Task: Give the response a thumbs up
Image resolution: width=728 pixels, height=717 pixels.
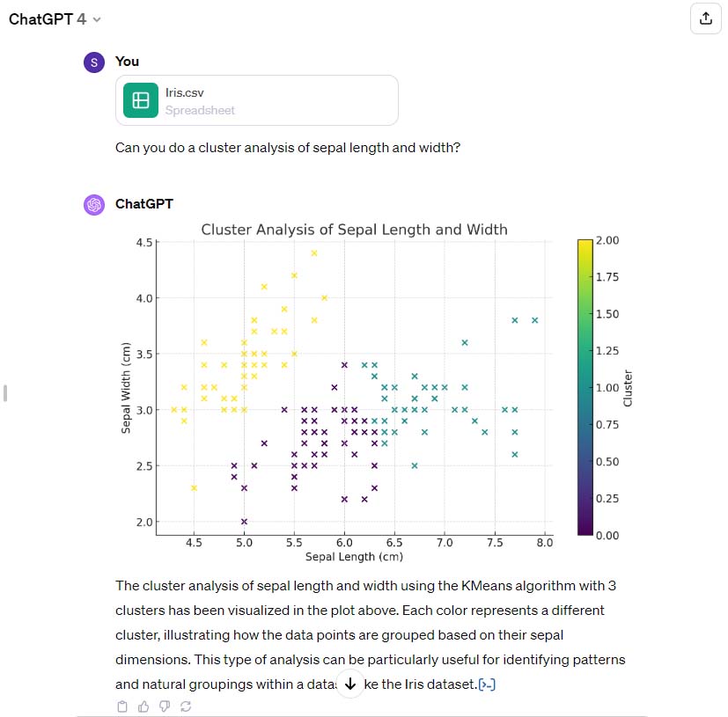Action: 143,706
